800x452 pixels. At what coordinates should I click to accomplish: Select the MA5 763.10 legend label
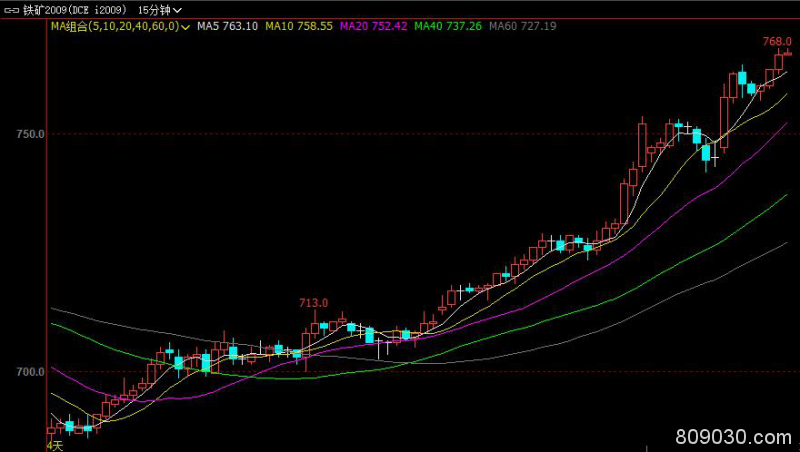point(227,26)
